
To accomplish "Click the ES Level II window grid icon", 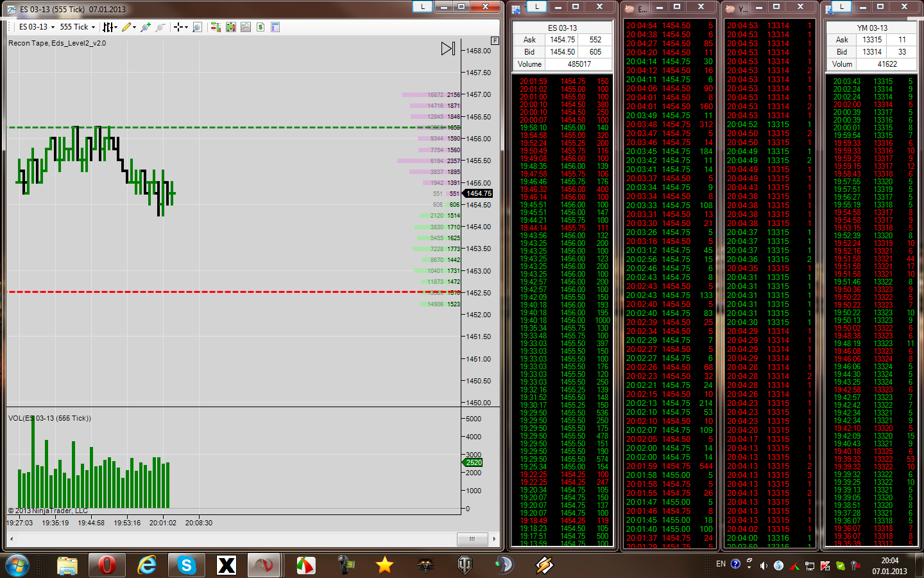I will (517, 9).
